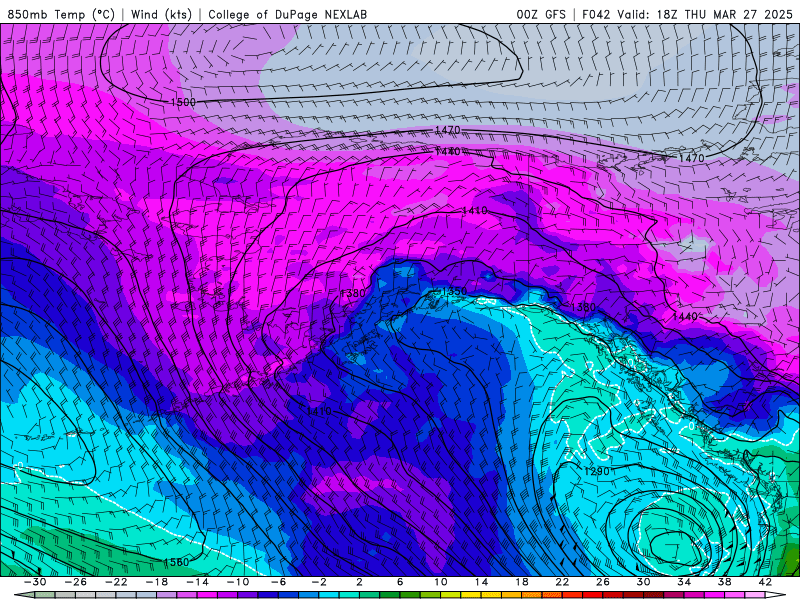Click 'College of DuPage NEXLAB' header text
The image size is (800, 600).
(x=287, y=14)
